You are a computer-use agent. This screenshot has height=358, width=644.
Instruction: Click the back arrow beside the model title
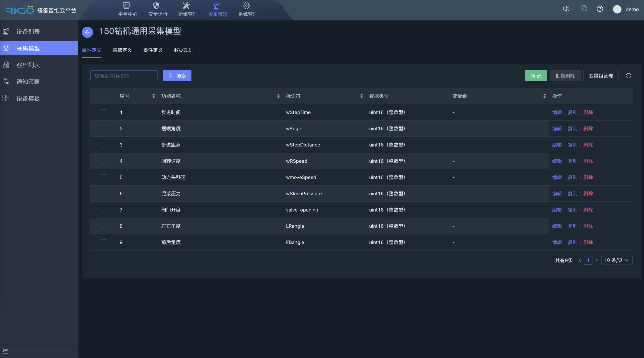[87, 32]
